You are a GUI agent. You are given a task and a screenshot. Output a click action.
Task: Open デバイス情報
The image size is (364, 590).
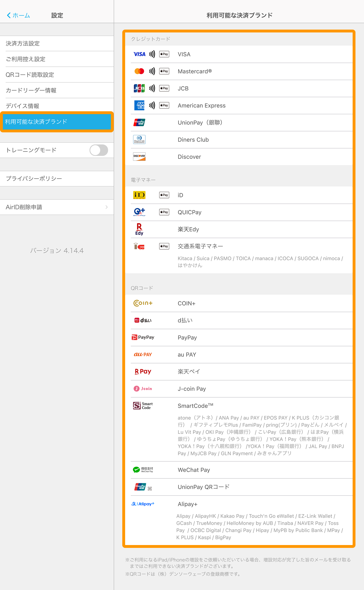coord(57,106)
